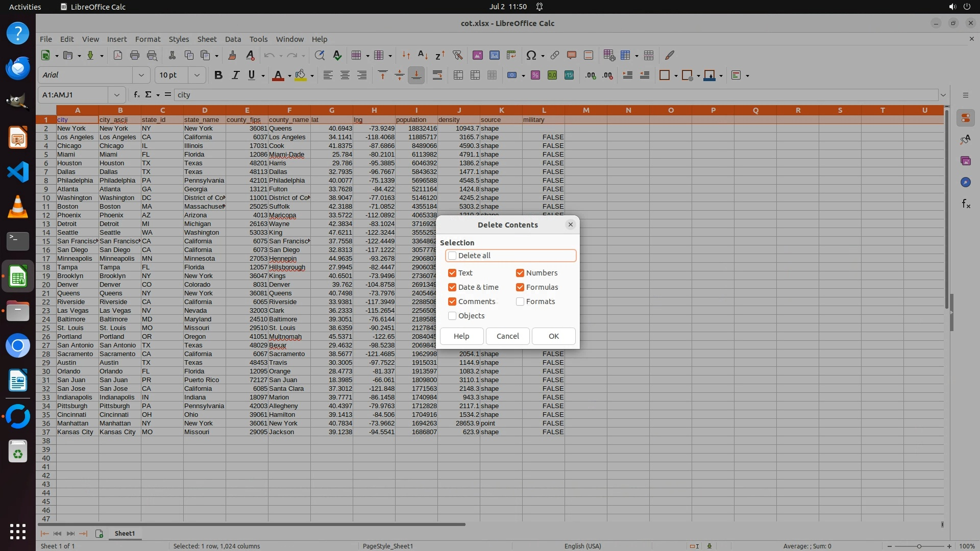Click the zoom slider in status bar

tap(919, 546)
